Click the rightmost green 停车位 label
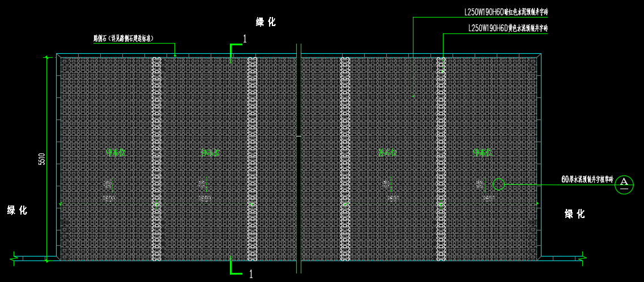 click(x=483, y=153)
